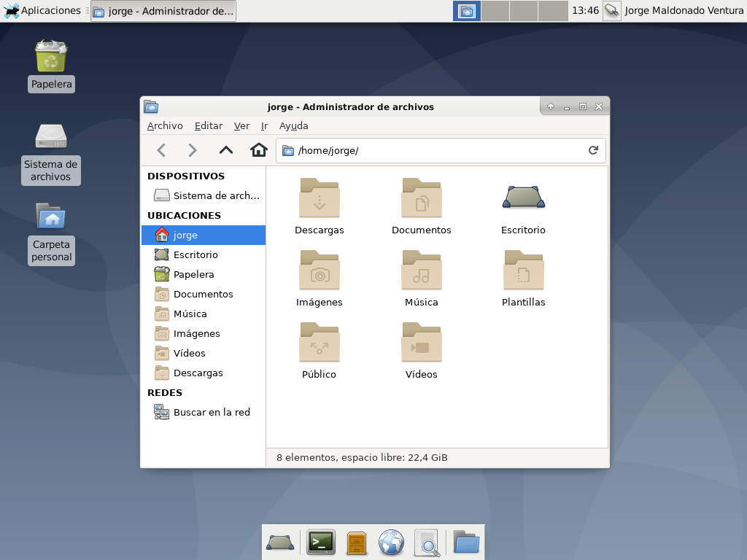
Task: Open the Ver menu
Action: (x=241, y=125)
